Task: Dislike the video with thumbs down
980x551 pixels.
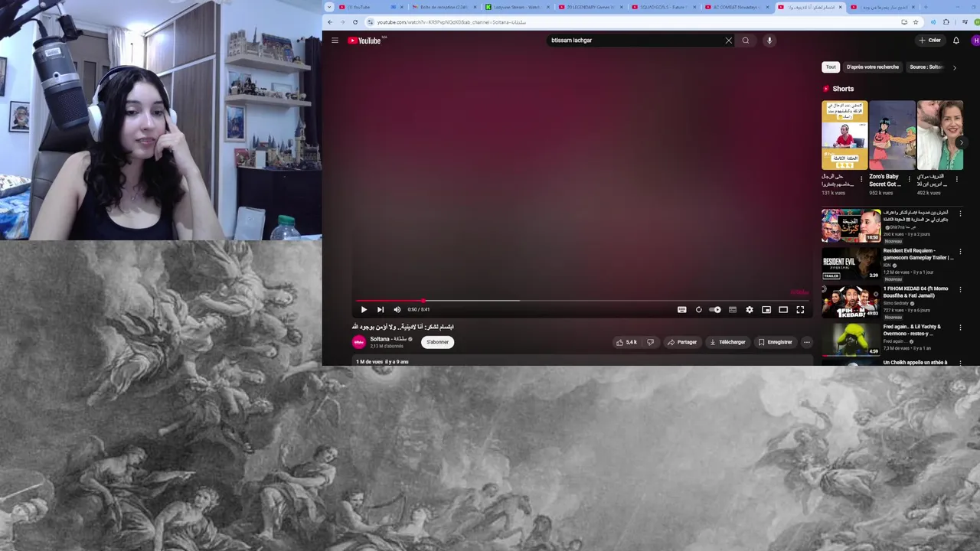Action: coord(650,342)
